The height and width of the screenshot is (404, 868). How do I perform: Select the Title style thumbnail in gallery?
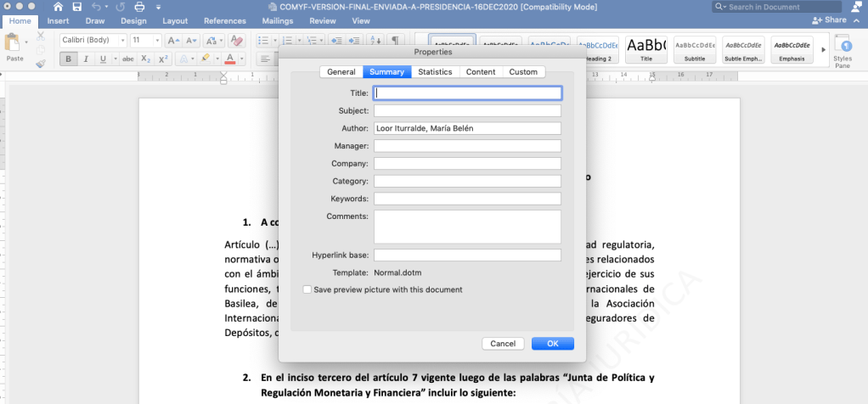pos(646,48)
